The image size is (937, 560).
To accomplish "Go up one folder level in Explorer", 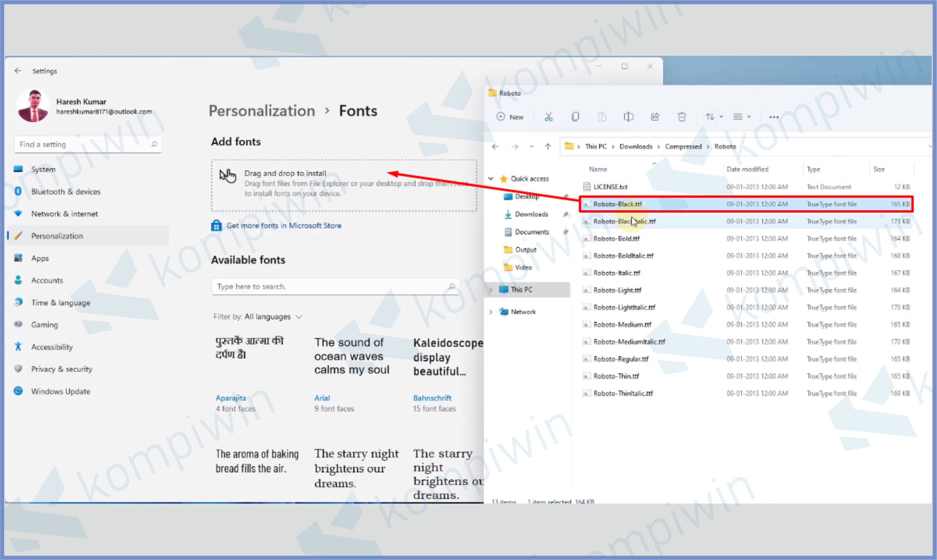I will [547, 146].
